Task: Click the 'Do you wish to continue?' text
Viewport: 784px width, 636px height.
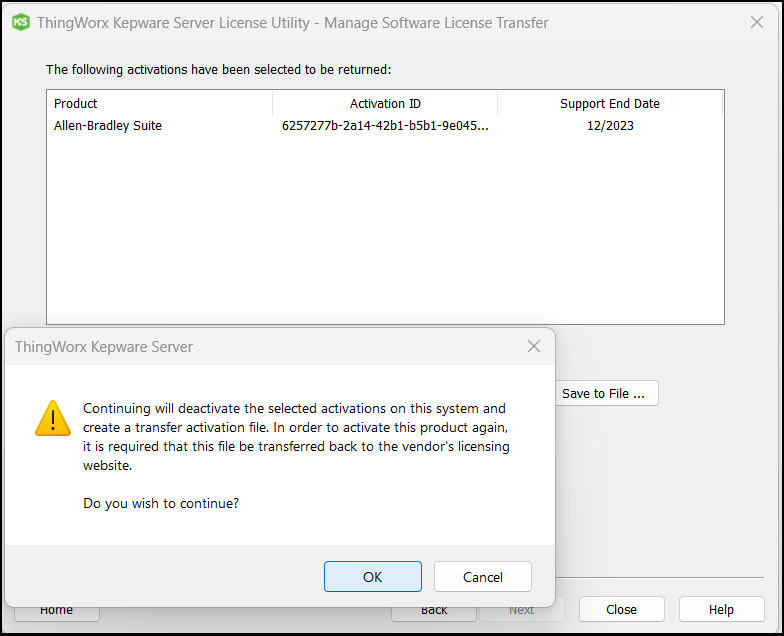Action: [x=161, y=503]
